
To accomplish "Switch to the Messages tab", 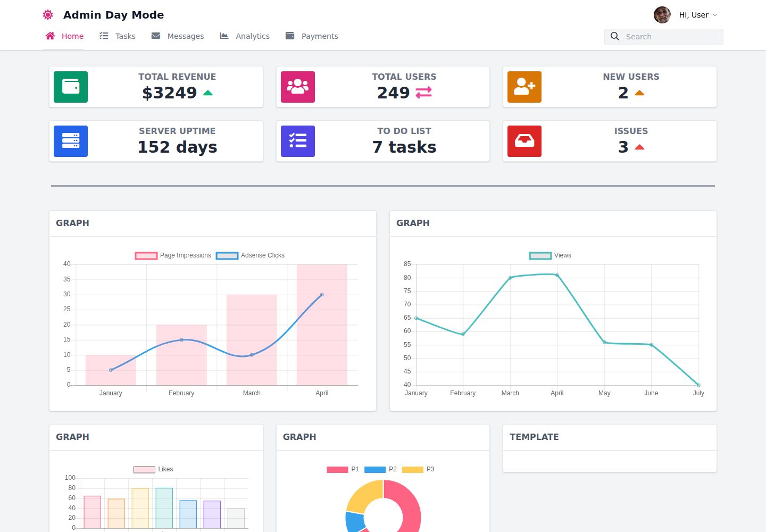I will tap(178, 36).
